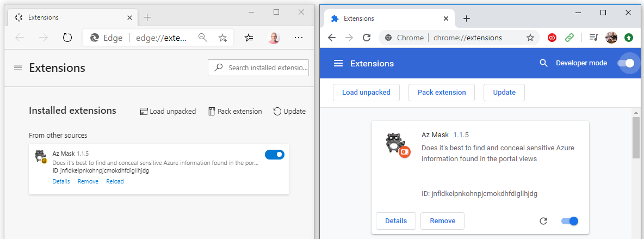
Task: Refresh the Edge extensions page
Action: tap(67, 38)
